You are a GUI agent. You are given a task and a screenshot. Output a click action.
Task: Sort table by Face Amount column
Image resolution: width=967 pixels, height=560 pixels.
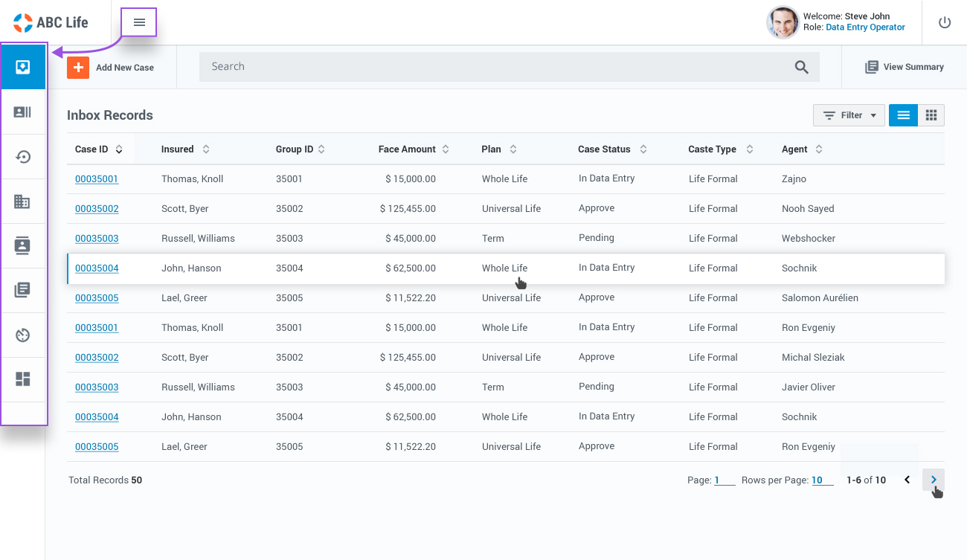[446, 149]
